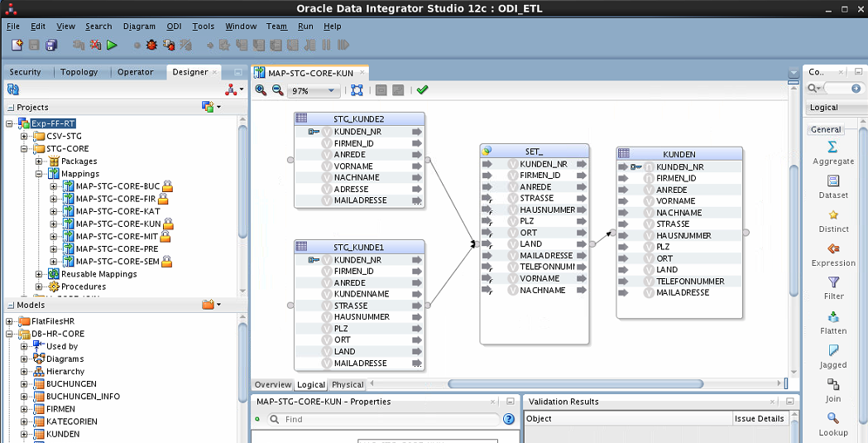Open the Team menu
This screenshot has width=868, height=443.
point(277,26)
